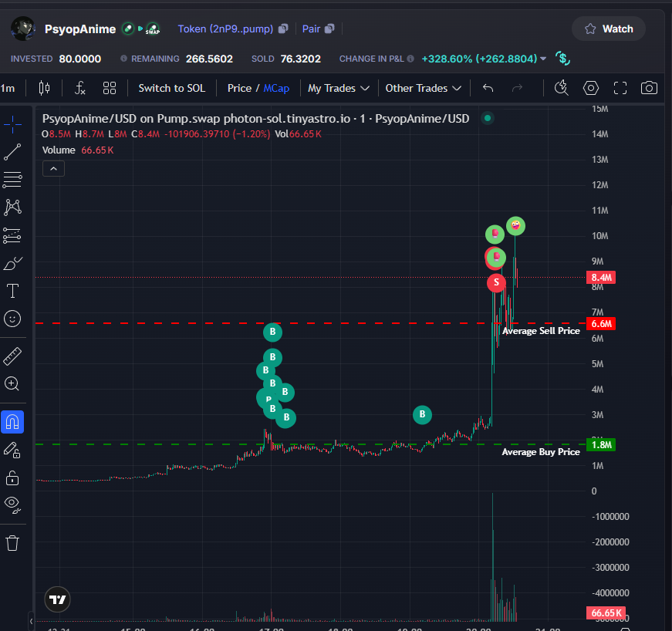Show info for REMAINING value
The image size is (672, 631).
click(124, 59)
